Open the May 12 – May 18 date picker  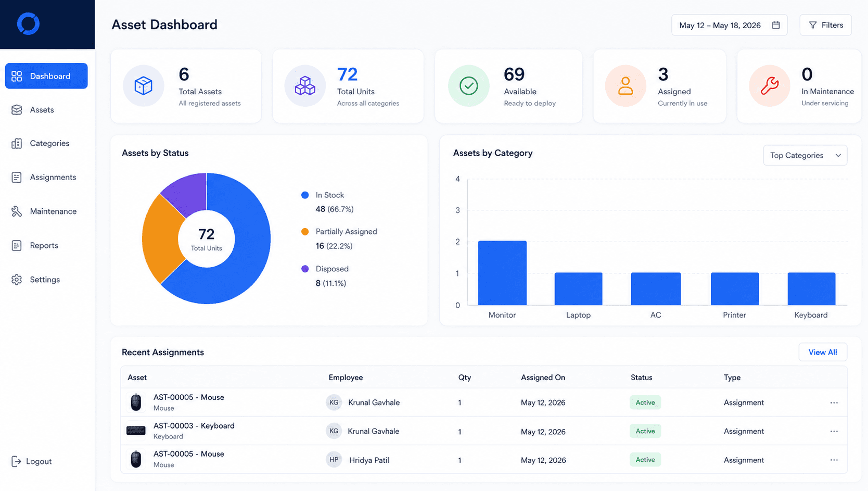click(x=729, y=25)
